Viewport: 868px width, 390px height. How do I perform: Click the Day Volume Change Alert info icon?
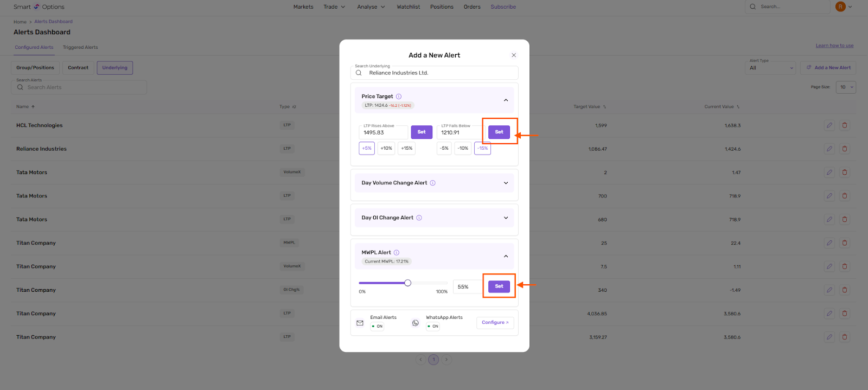pos(433,183)
